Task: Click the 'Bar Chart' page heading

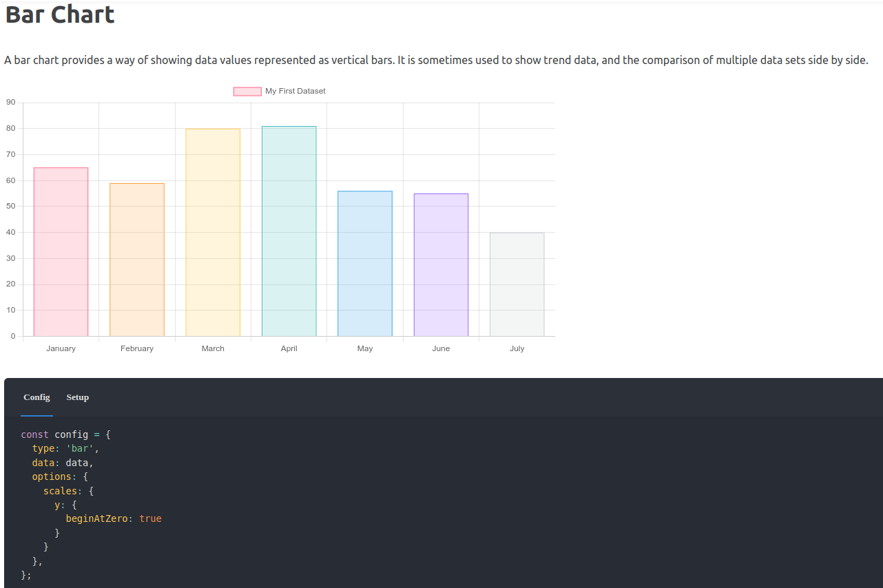Action: coord(60,14)
